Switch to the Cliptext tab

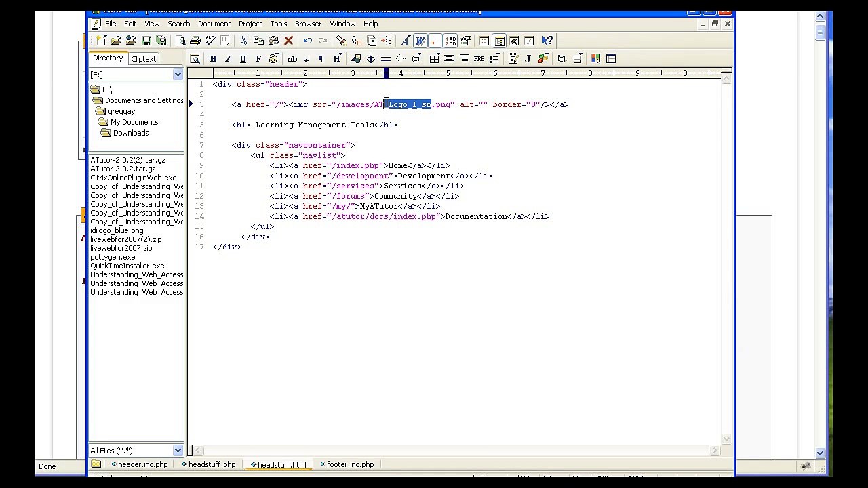[x=143, y=59]
